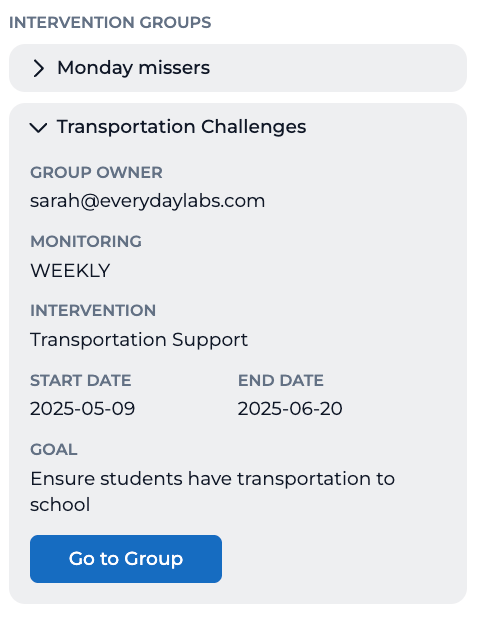
Task: Click the right chevron beside Monday missers
Action: click(x=38, y=68)
